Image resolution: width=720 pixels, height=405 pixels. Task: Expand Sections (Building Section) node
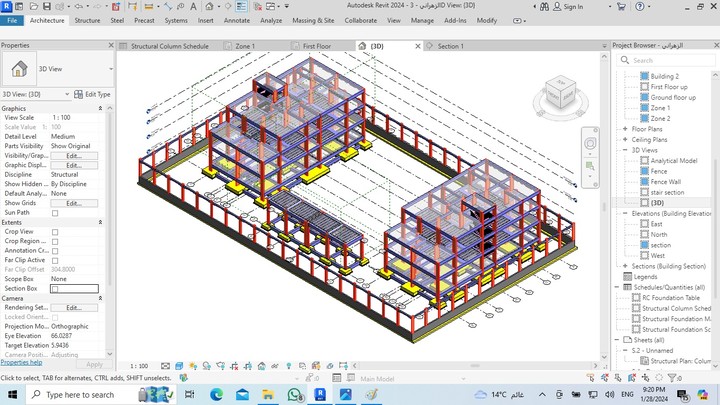tap(625, 266)
